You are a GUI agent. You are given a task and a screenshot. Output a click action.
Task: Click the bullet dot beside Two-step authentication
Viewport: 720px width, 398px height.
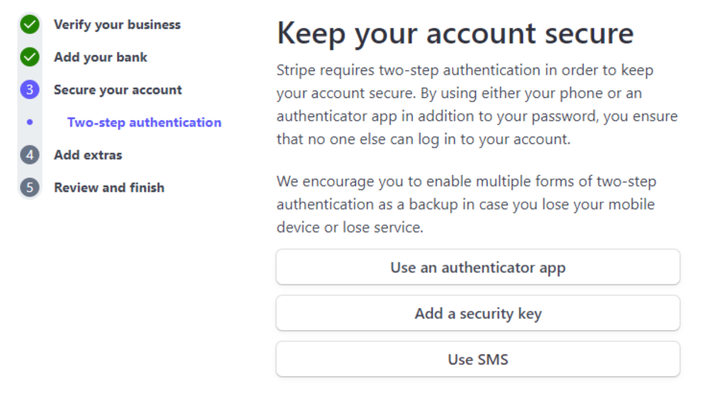(30, 122)
